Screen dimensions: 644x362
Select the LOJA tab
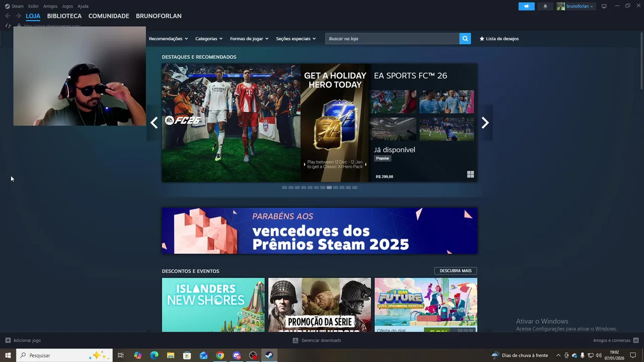(33, 16)
